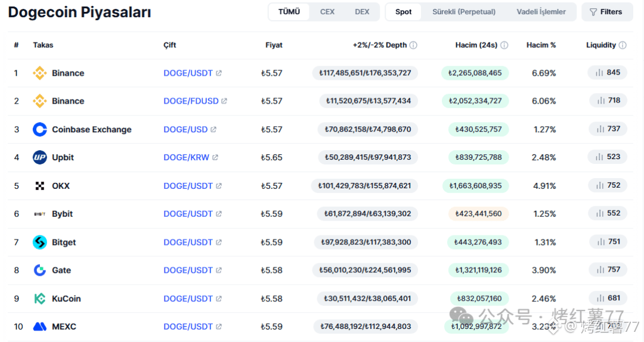Click the ₺2,265,088,465 volume value
Image resolution: width=644 pixels, height=342 pixels.
(475, 73)
